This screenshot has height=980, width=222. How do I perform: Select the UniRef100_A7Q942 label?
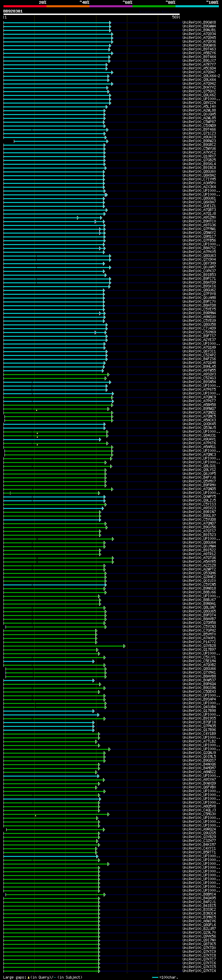click(x=199, y=84)
